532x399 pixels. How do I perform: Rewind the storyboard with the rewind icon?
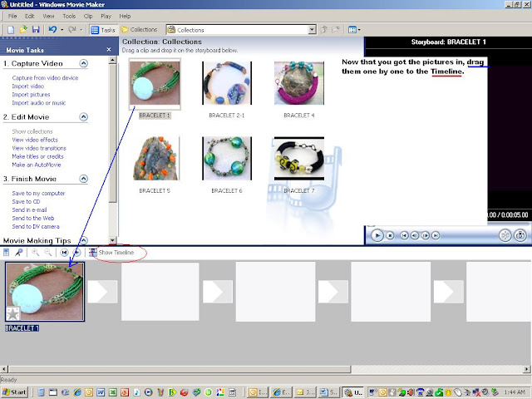(64, 253)
